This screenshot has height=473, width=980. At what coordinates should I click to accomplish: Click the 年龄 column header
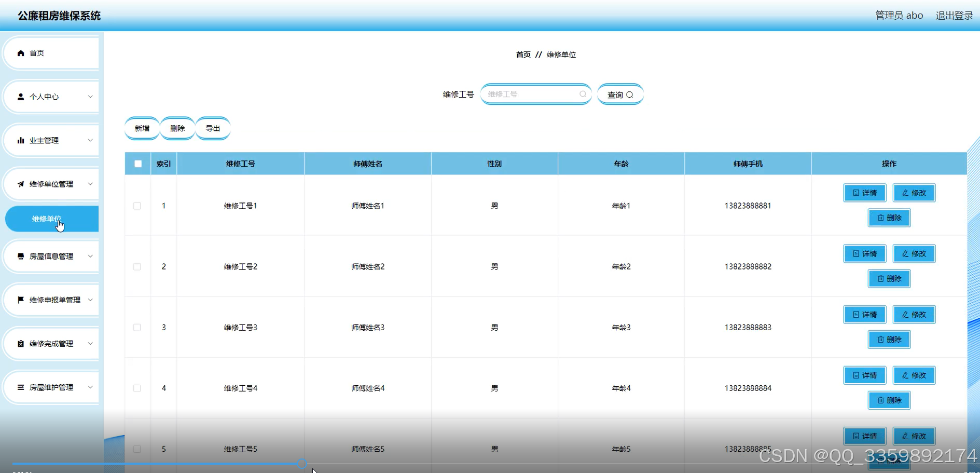point(621,164)
